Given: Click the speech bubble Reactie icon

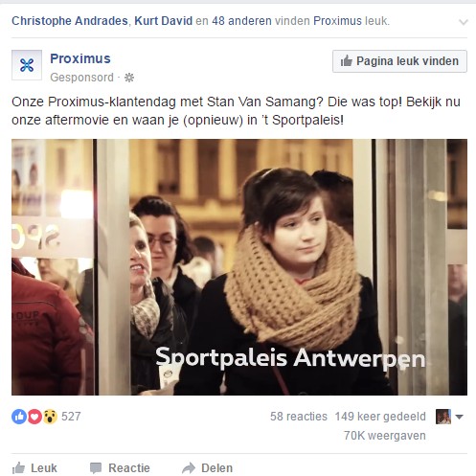Looking at the screenshot, I should pyautogui.click(x=96, y=468).
